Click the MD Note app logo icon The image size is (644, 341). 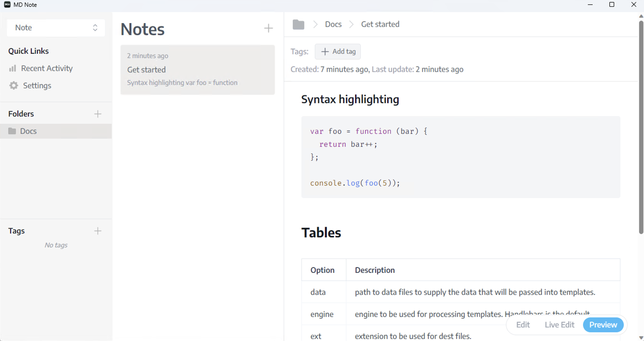[x=7, y=5]
